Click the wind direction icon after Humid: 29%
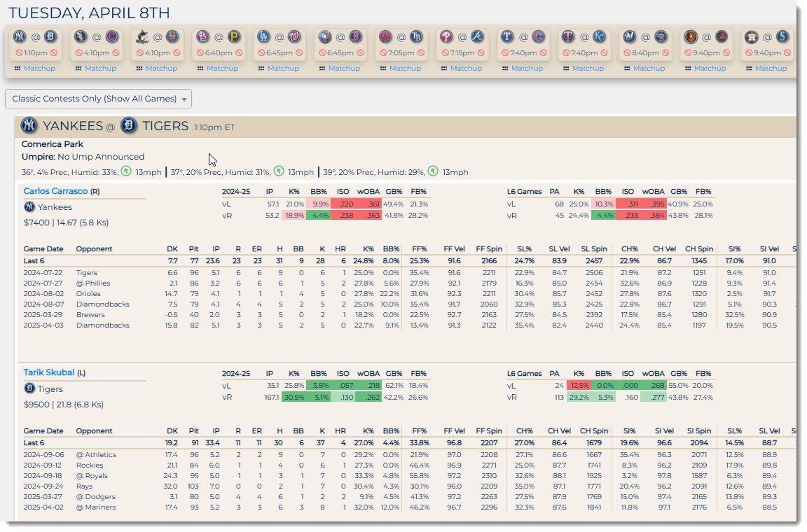This screenshot has height=532, width=807. [433, 171]
